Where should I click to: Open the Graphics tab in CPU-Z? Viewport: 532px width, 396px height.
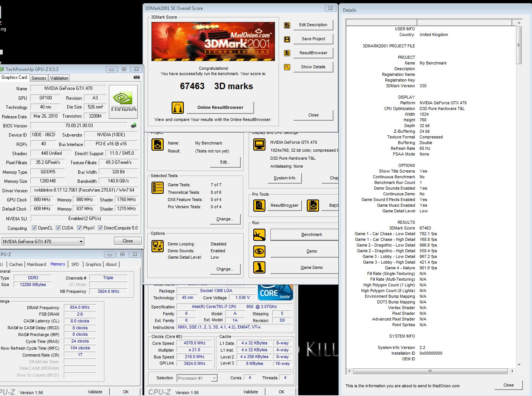coord(93,264)
